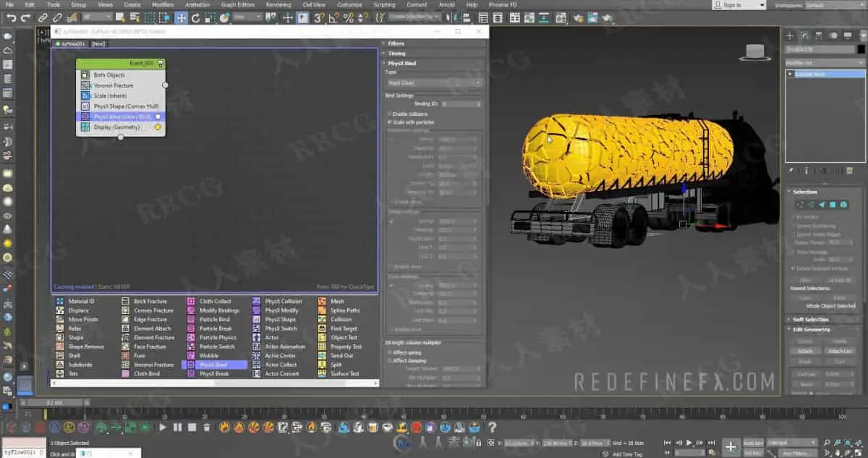Choose the Spline Paths operator icon
868x458 pixels.
pos(323,310)
